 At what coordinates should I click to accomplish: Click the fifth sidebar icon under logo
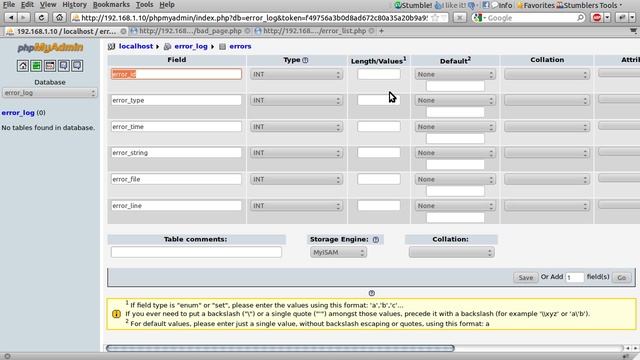77,66
